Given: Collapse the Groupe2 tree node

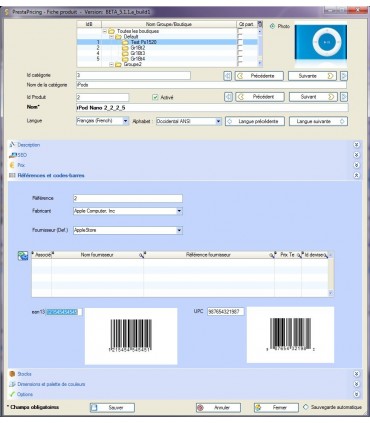Looking at the screenshot, I should pyautogui.click(x=112, y=65).
